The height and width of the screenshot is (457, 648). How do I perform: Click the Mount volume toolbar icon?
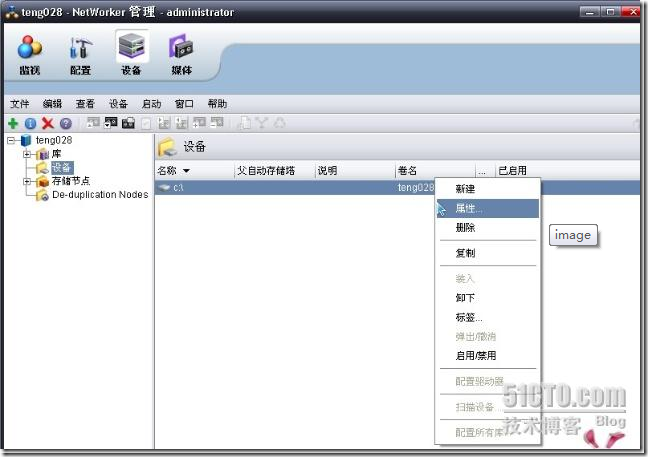click(93, 123)
